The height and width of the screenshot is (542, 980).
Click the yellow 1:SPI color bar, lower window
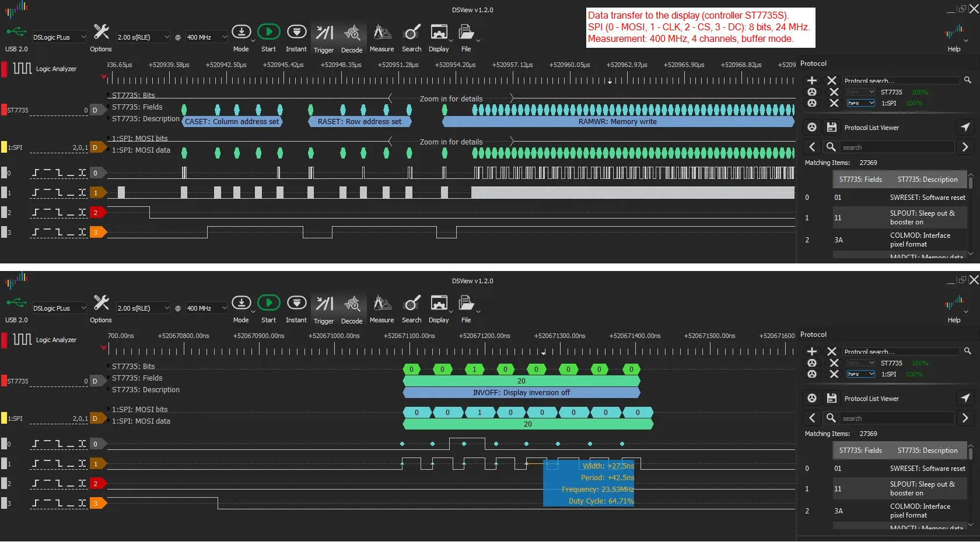point(4,418)
